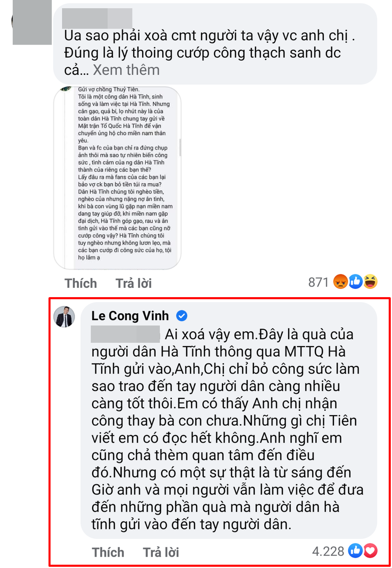Viewport: 392px width, 568px height.
Task: View the 4.228 reactions count
Action: point(328,551)
